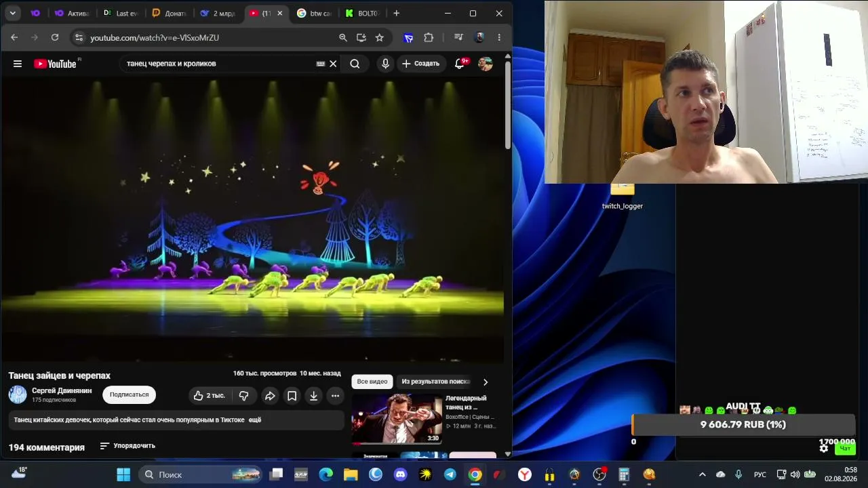Viewport: 868px width, 488px height.
Task: Open the Легендарный танец suggested video thumbnail
Action: coord(397,419)
